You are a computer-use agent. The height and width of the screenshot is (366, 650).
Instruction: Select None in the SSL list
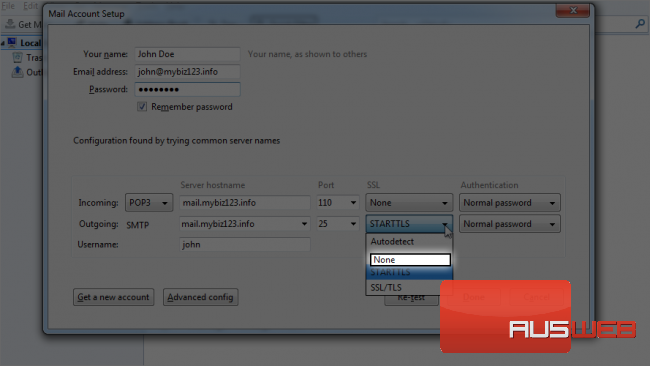(x=410, y=259)
